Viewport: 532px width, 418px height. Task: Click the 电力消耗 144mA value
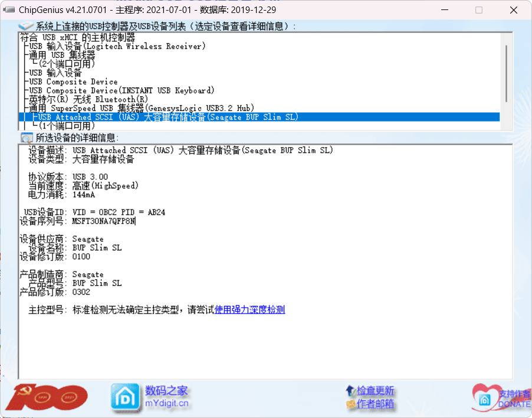(x=84, y=195)
